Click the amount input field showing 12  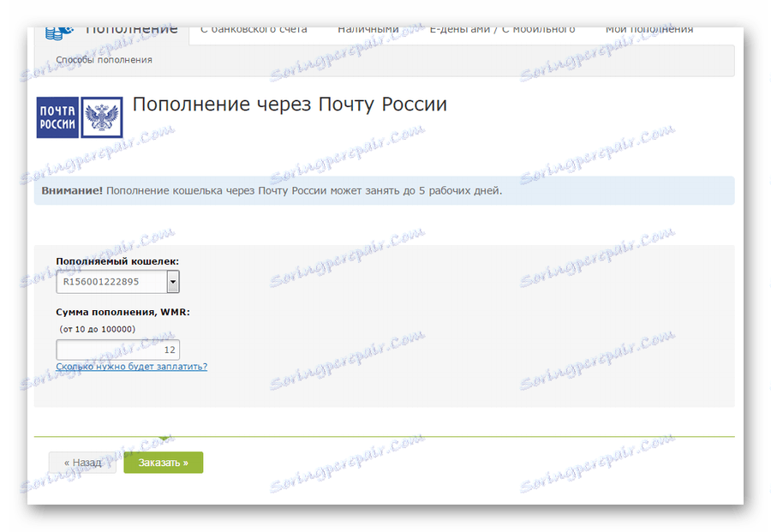pyautogui.click(x=117, y=350)
